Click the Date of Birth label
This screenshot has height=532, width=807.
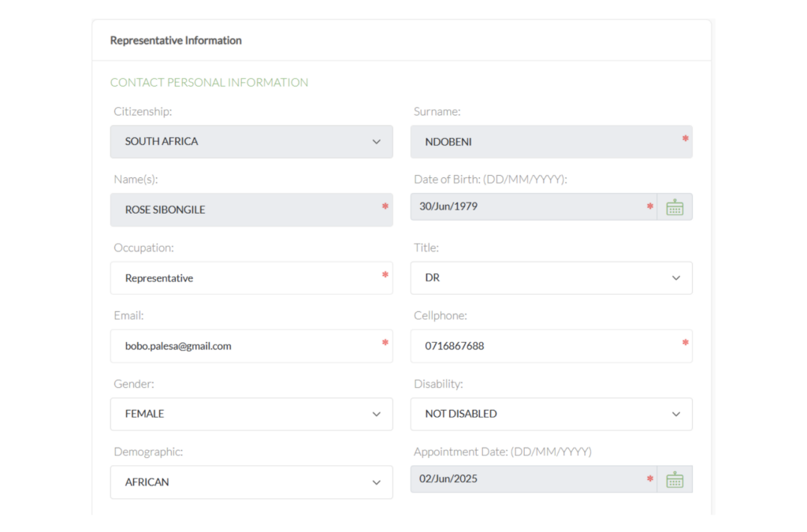[x=490, y=180]
